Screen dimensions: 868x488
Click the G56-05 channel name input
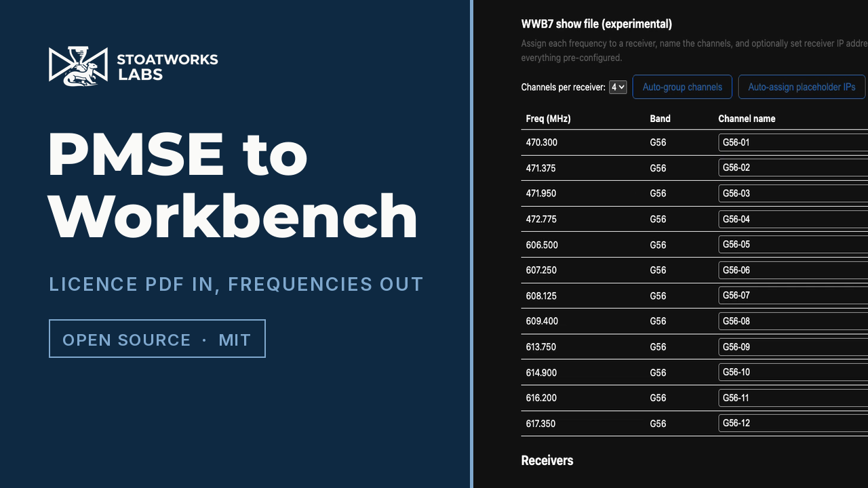click(x=793, y=244)
